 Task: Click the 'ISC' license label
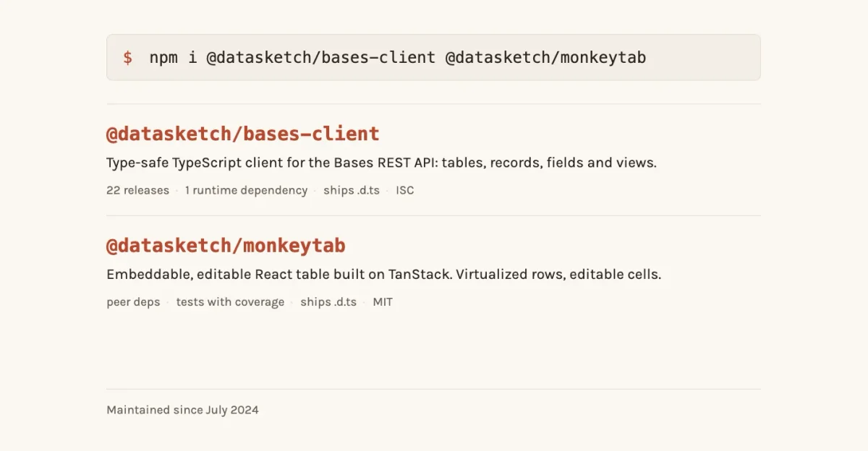coord(405,191)
